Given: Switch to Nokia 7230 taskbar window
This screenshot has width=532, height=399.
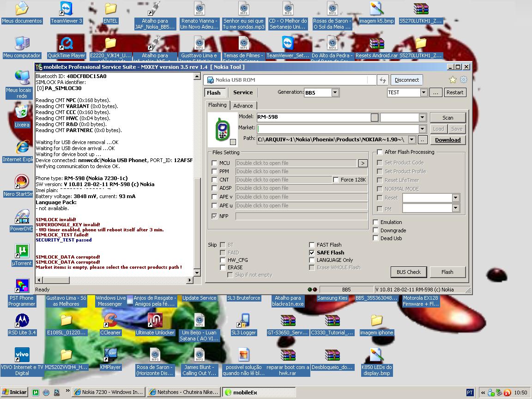Looking at the screenshot, I should point(109,392).
